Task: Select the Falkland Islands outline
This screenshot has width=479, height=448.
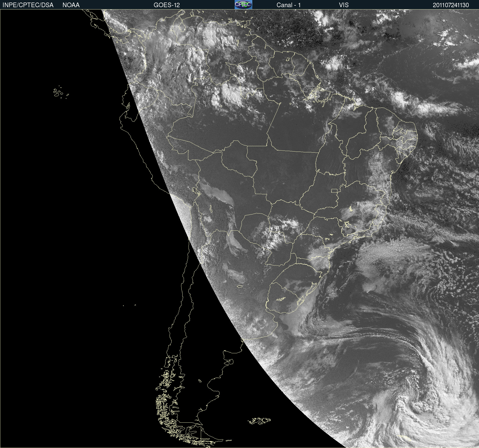Action: click(259, 421)
